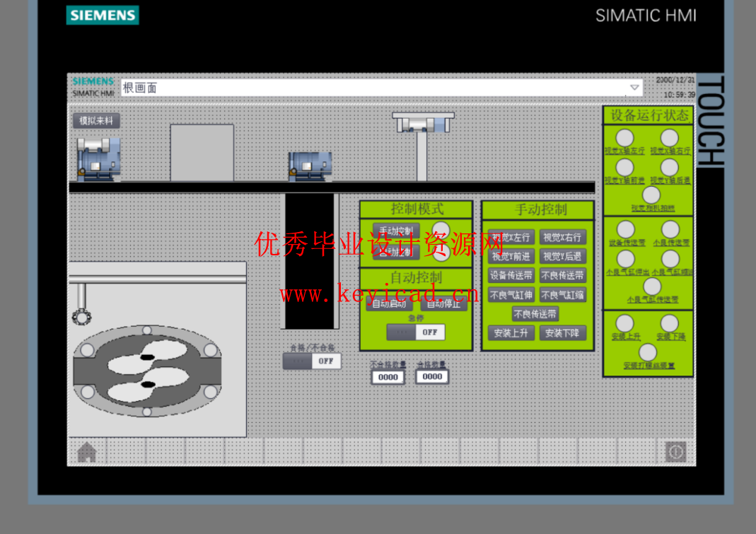
Task: Click the 视觉Y后退 manual button
Action: (563, 257)
